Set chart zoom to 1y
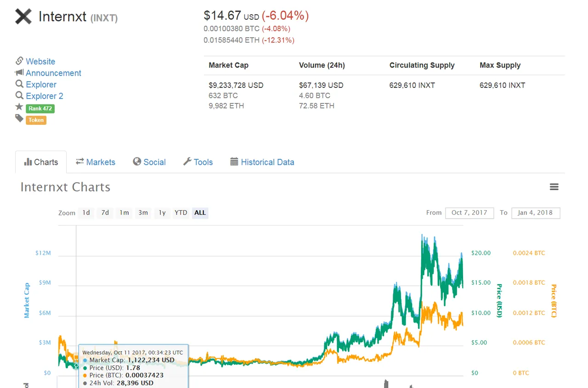The height and width of the screenshot is (388, 588). click(162, 213)
